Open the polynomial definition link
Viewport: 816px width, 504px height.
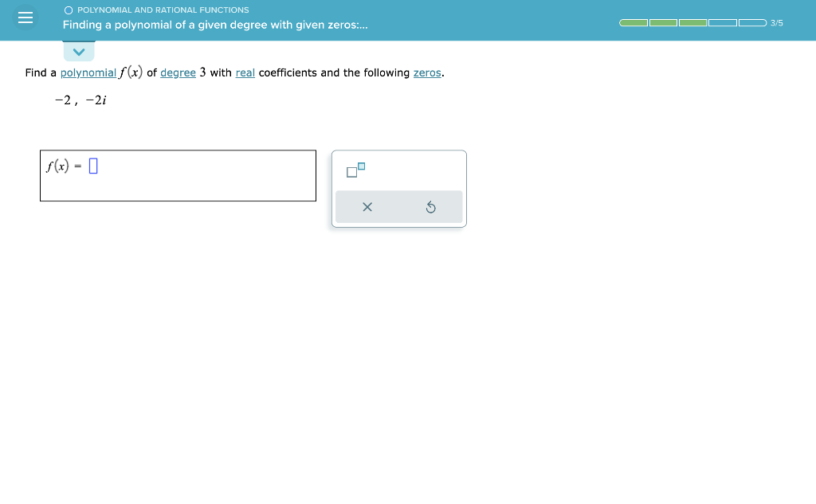click(89, 72)
